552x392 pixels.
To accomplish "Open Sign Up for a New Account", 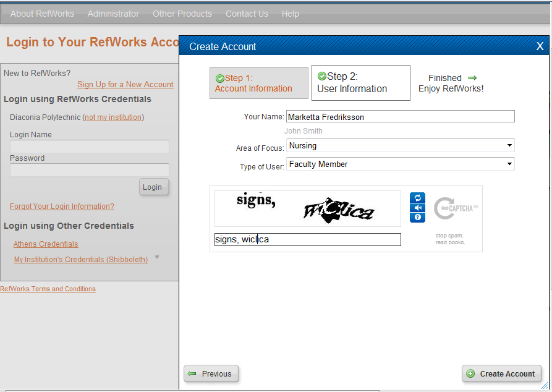I will pyautogui.click(x=125, y=85).
